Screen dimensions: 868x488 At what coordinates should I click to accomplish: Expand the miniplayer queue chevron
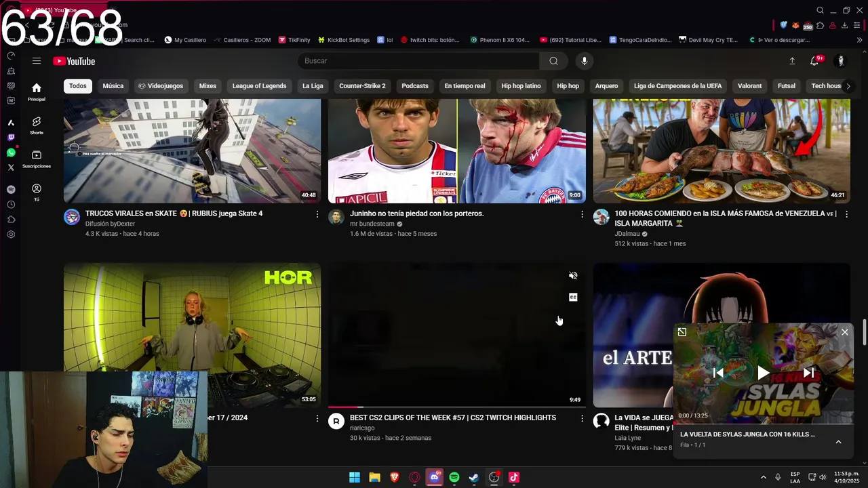pyautogui.click(x=838, y=442)
